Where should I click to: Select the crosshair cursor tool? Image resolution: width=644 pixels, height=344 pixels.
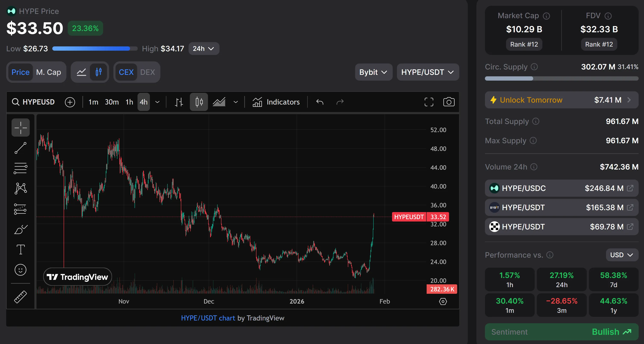20,127
